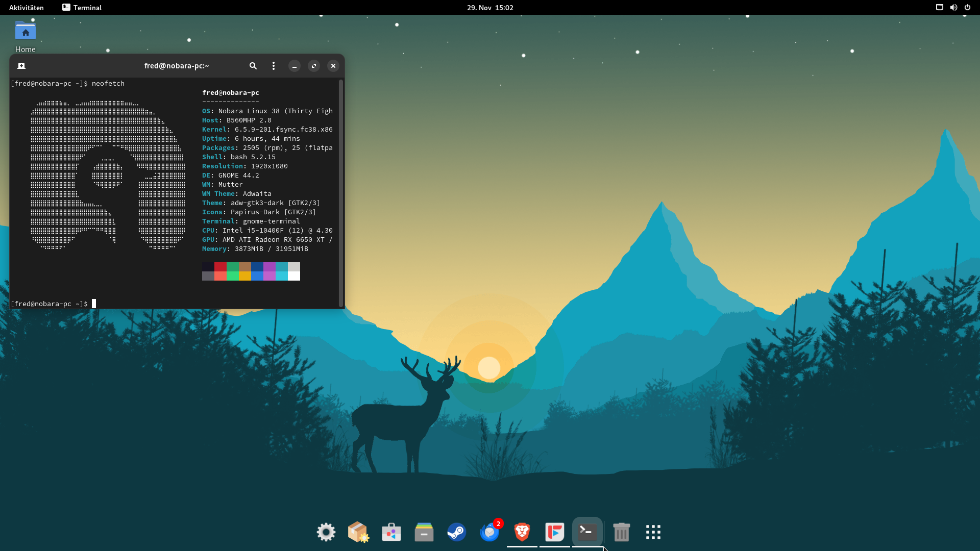Open the Aktivitäten overview

coord(27,8)
